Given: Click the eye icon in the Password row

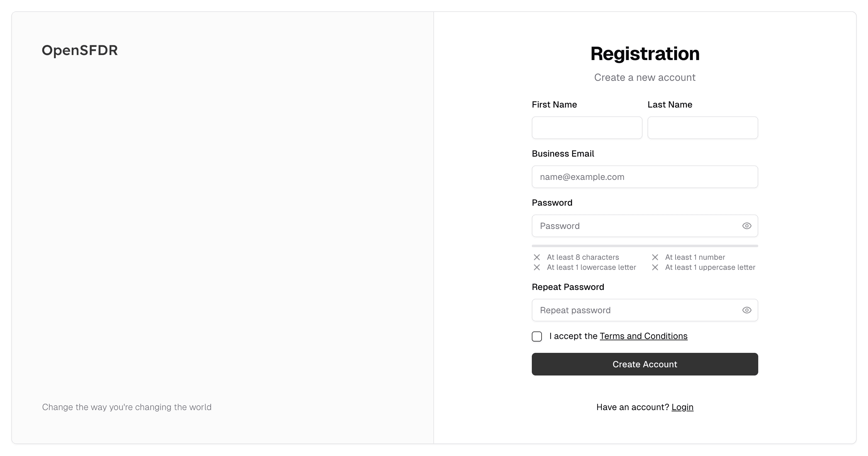Looking at the screenshot, I should tap(747, 226).
